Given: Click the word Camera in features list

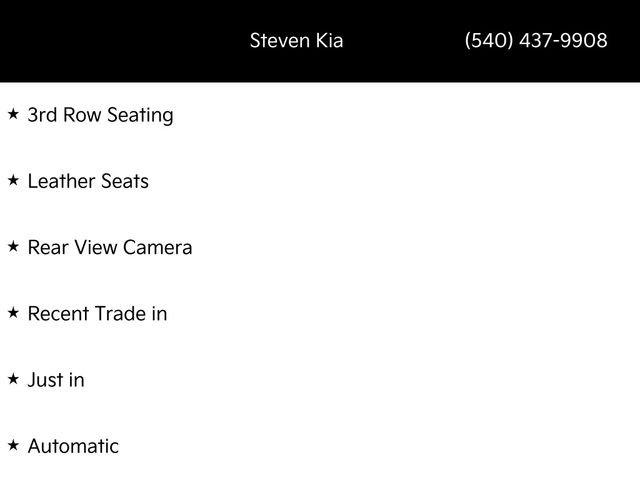Looking at the screenshot, I should click(158, 247).
